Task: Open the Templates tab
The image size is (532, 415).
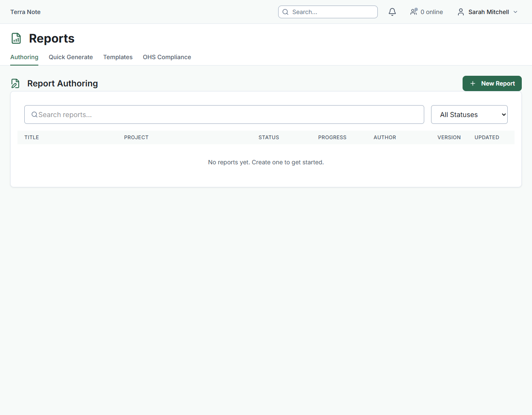Action: point(118,57)
